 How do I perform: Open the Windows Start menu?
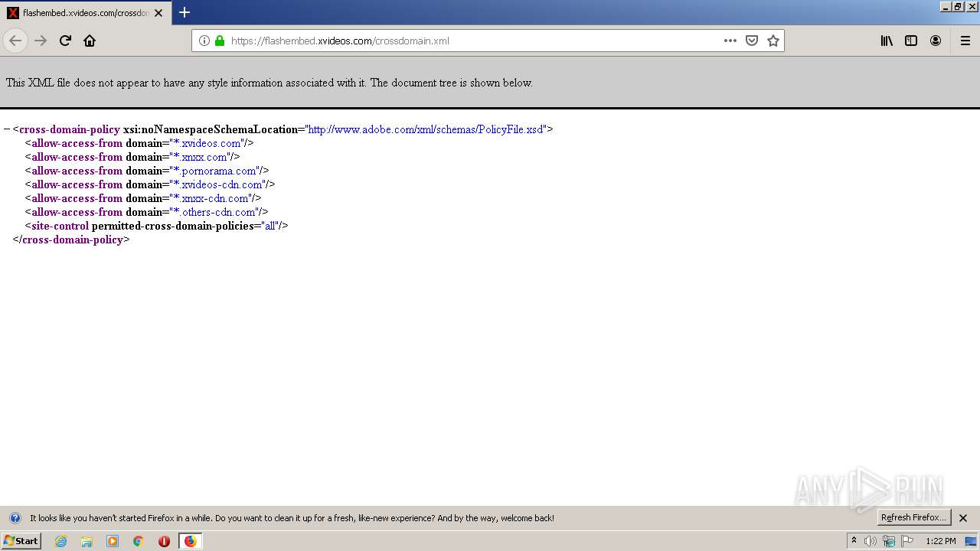[x=21, y=541]
